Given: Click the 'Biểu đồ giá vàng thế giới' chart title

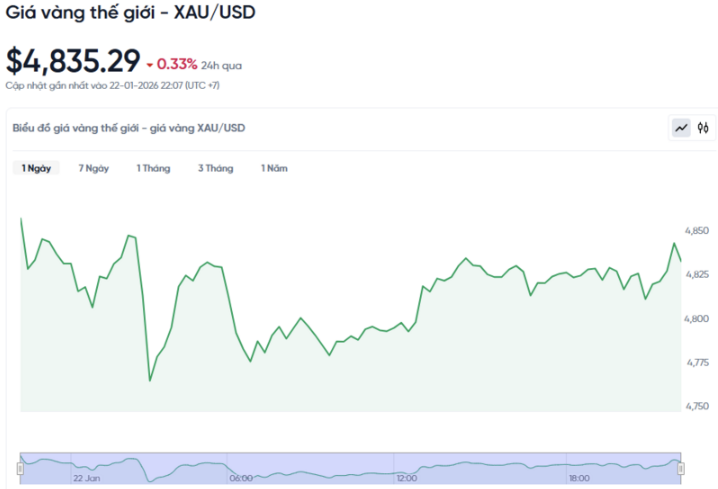Looking at the screenshot, I should (128, 128).
